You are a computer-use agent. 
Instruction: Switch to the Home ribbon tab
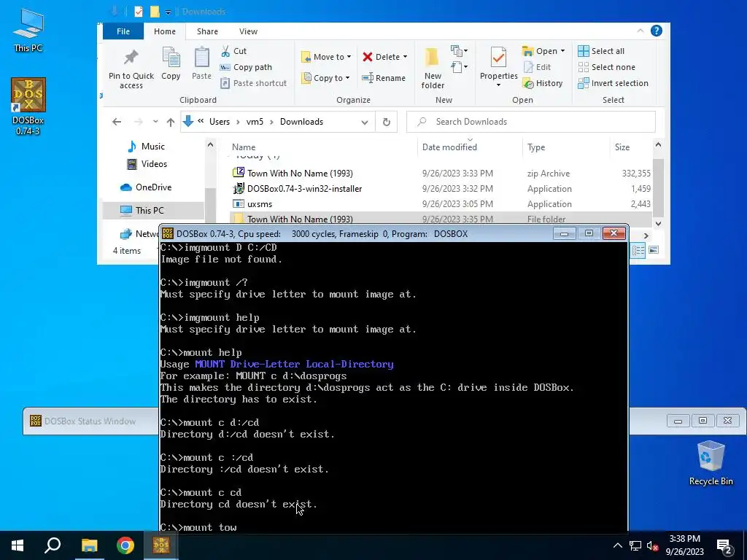point(165,31)
